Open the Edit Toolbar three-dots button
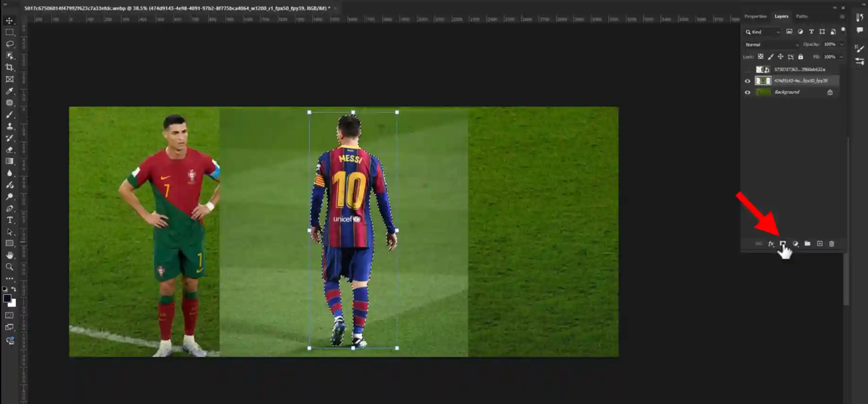 [x=9, y=279]
